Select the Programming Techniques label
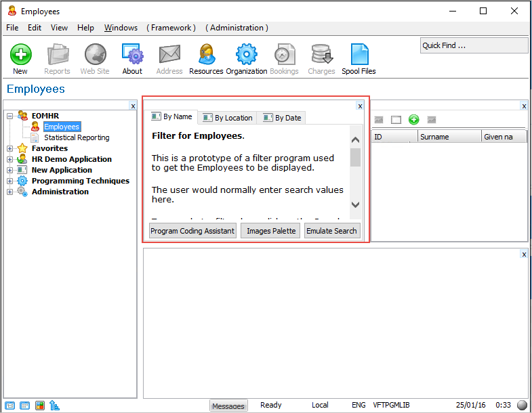Viewport: 532px width, 413px height. point(81,181)
